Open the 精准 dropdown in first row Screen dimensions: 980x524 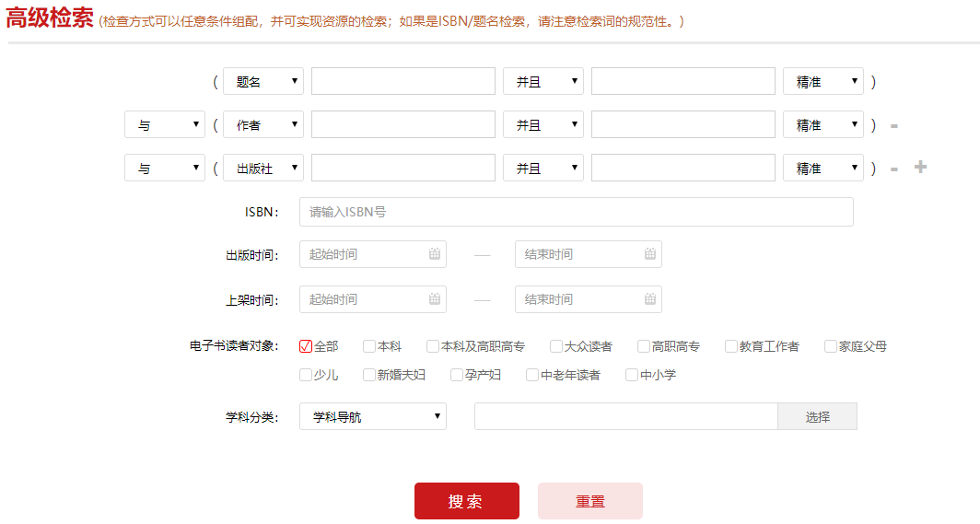point(822,81)
